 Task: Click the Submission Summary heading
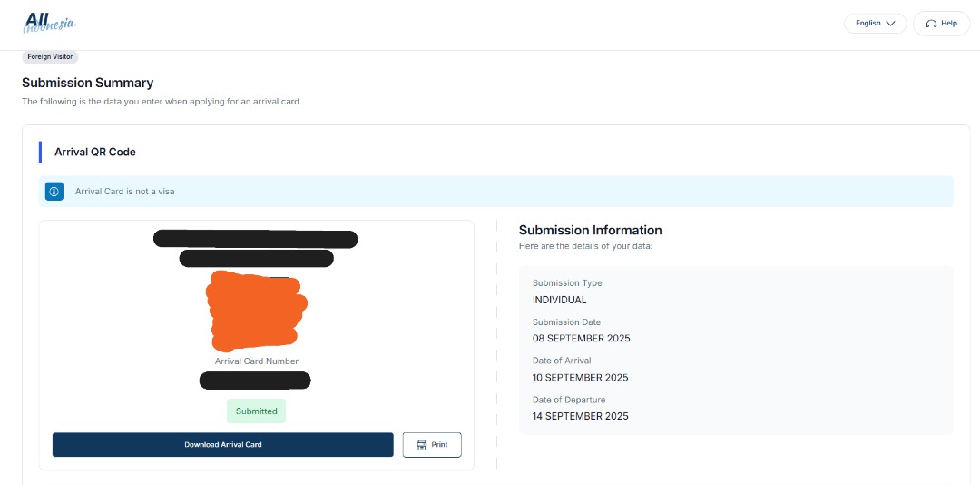(87, 83)
